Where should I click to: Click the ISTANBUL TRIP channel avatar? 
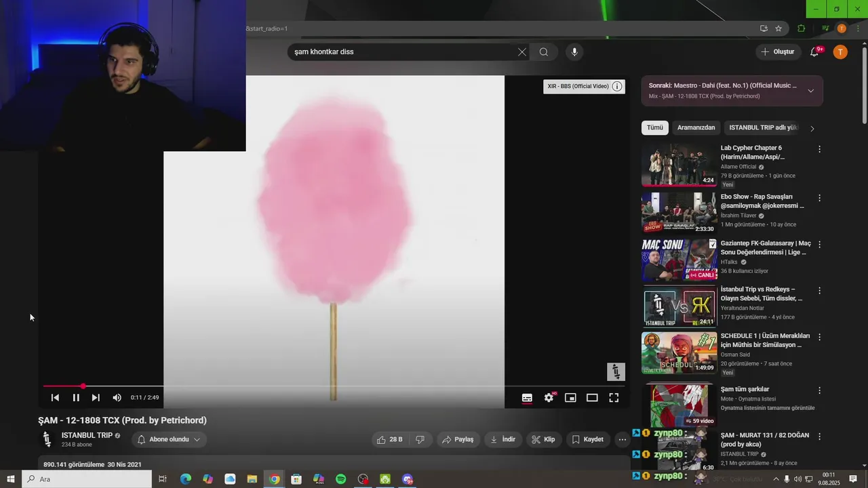(47, 439)
